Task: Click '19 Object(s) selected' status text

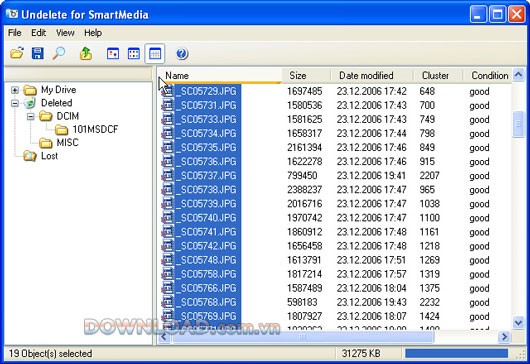Action: click(x=50, y=354)
